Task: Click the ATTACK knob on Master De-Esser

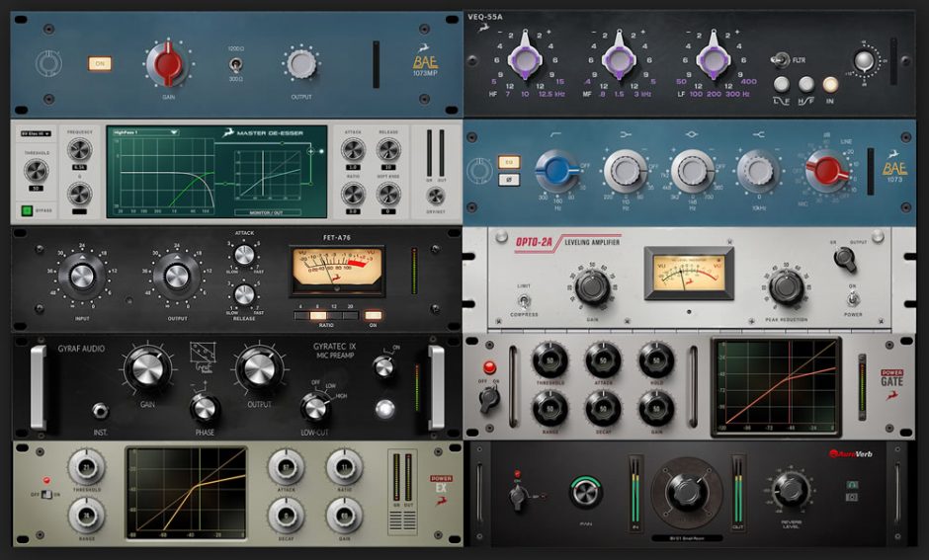Action: [x=353, y=150]
